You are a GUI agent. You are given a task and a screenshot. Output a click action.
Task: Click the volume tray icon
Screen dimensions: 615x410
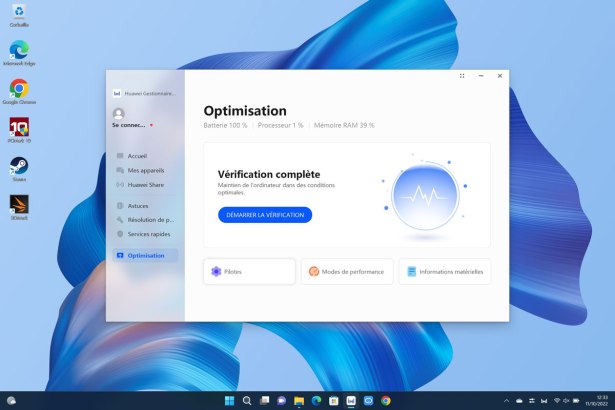point(566,401)
